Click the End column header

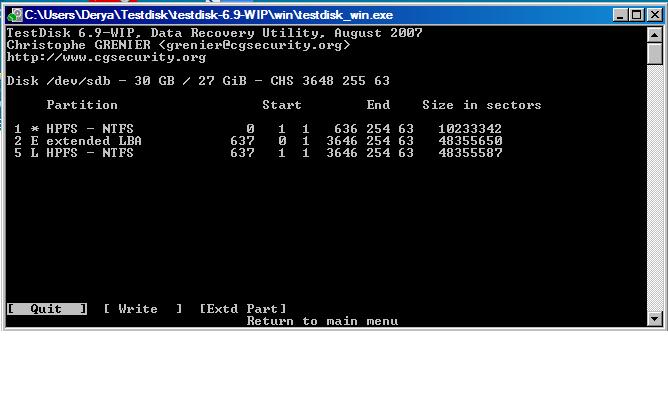tap(378, 105)
